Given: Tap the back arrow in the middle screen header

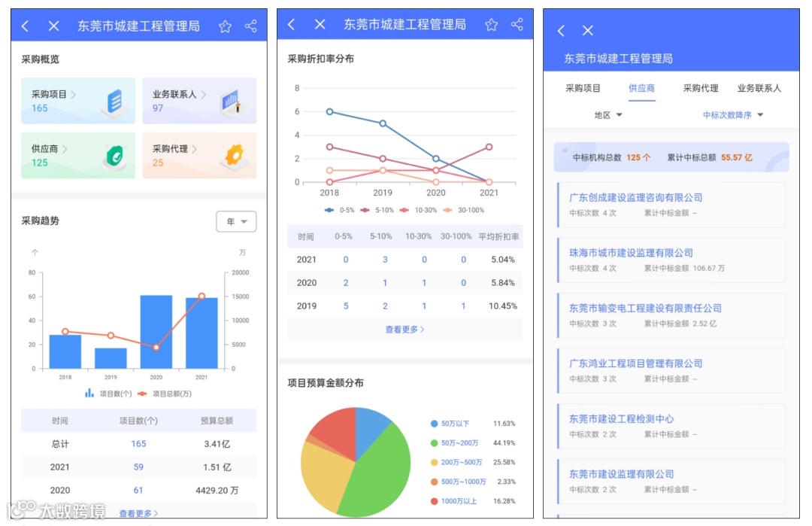Looking at the screenshot, I should pyautogui.click(x=292, y=24).
